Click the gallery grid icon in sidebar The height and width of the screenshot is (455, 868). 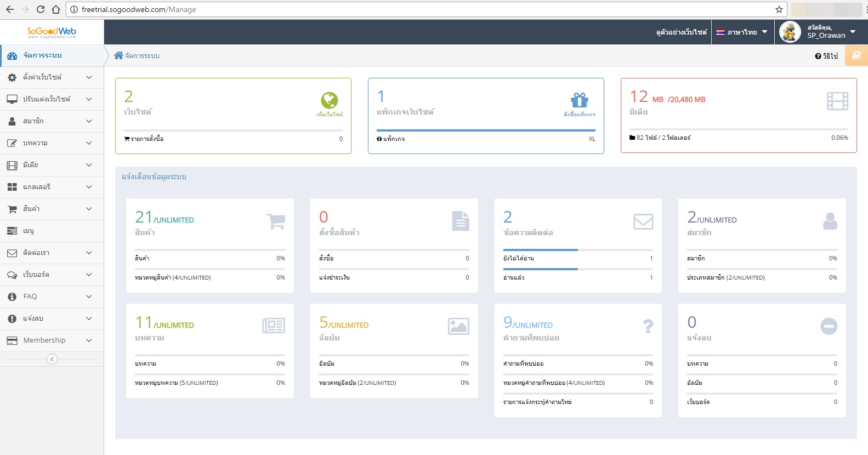click(12, 187)
